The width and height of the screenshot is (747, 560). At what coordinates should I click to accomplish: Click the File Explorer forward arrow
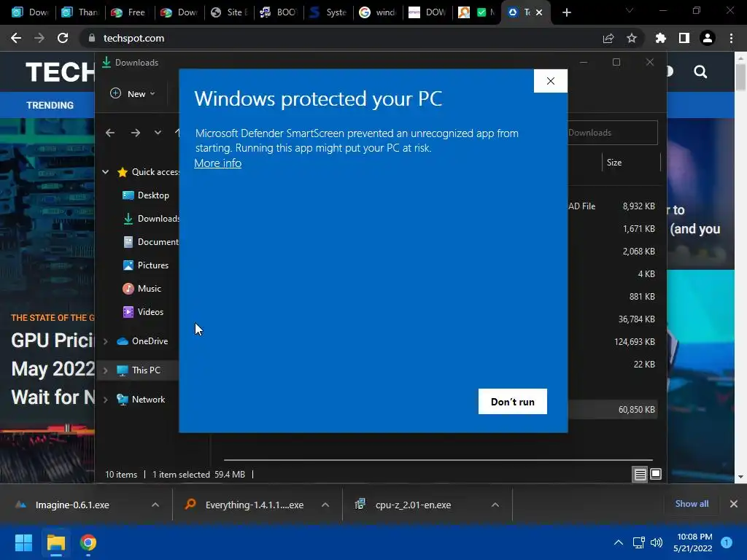tap(136, 133)
